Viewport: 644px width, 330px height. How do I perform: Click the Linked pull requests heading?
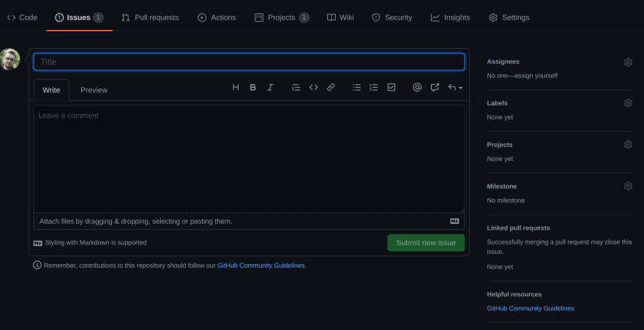[x=518, y=228]
